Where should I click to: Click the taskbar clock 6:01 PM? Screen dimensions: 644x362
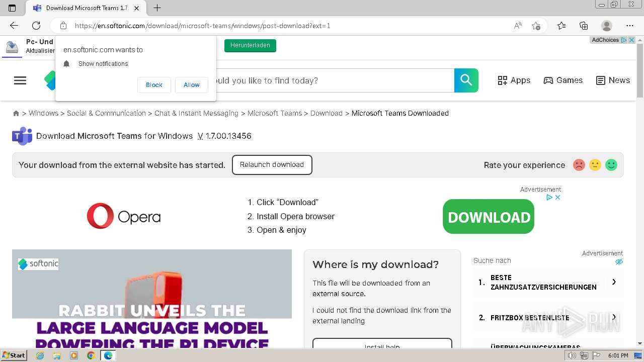point(618,355)
